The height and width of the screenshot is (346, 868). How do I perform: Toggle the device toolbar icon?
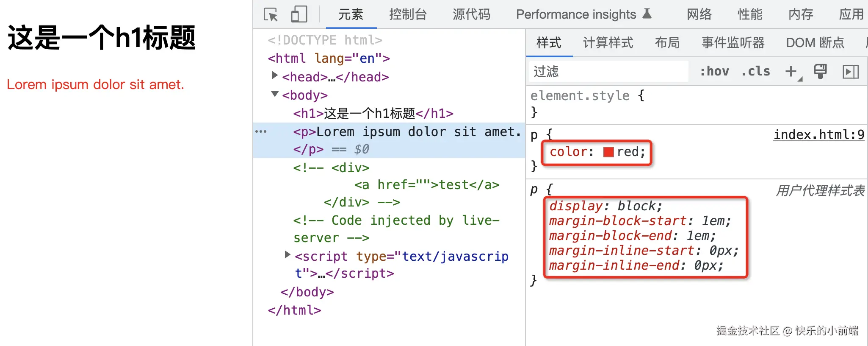click(x=299, y=14)
